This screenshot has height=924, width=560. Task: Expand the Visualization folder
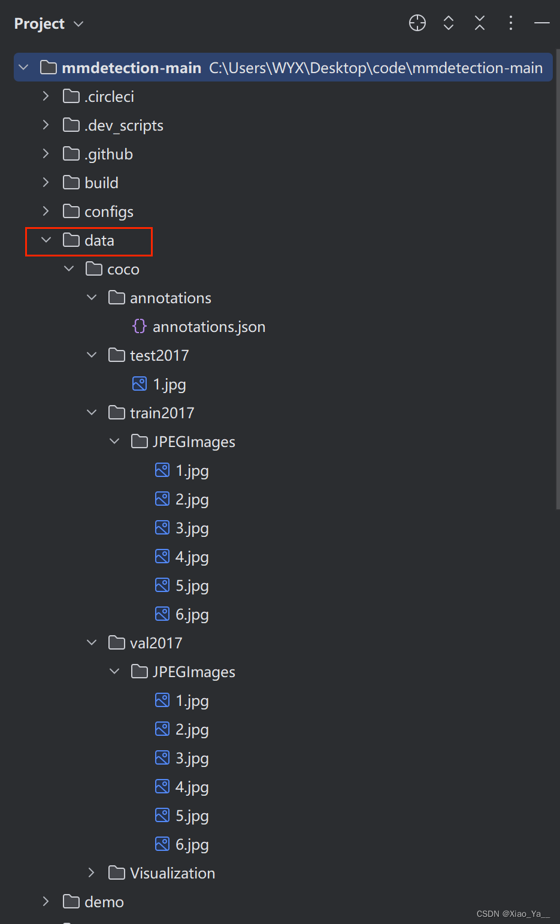(x=92, y=872)
